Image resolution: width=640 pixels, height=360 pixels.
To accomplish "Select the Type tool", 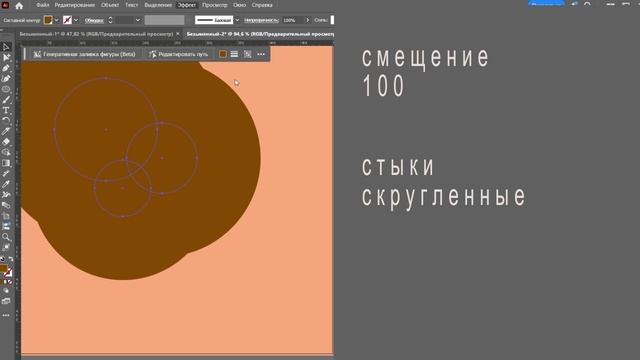I will click(6, 110).
